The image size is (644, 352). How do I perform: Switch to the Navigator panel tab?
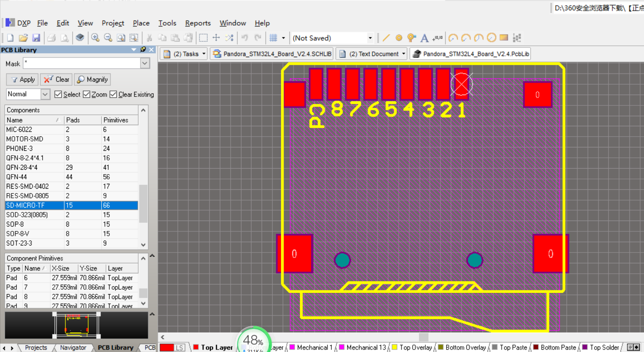pos(73,348)
